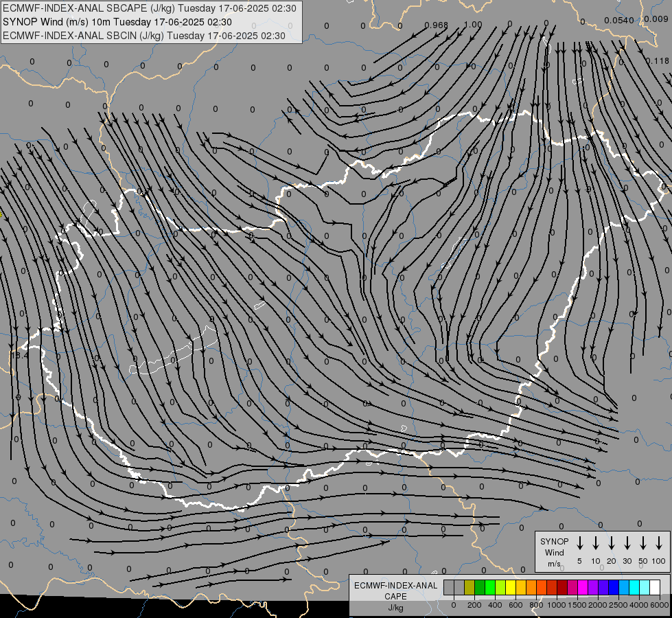Image resolution: width=672 pixels, height=618 pixels.
Task: Click the wind legend arrow above 100
Action: (x=659, y=542)
